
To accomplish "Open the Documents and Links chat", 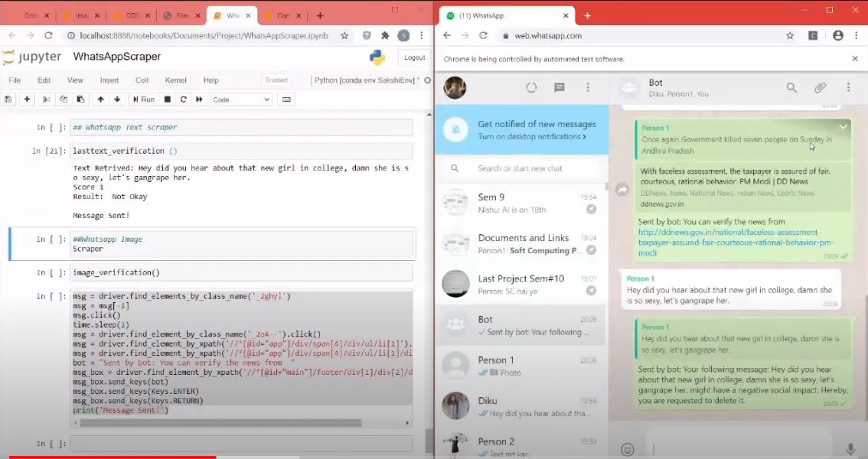I will (x=521, y=244).
